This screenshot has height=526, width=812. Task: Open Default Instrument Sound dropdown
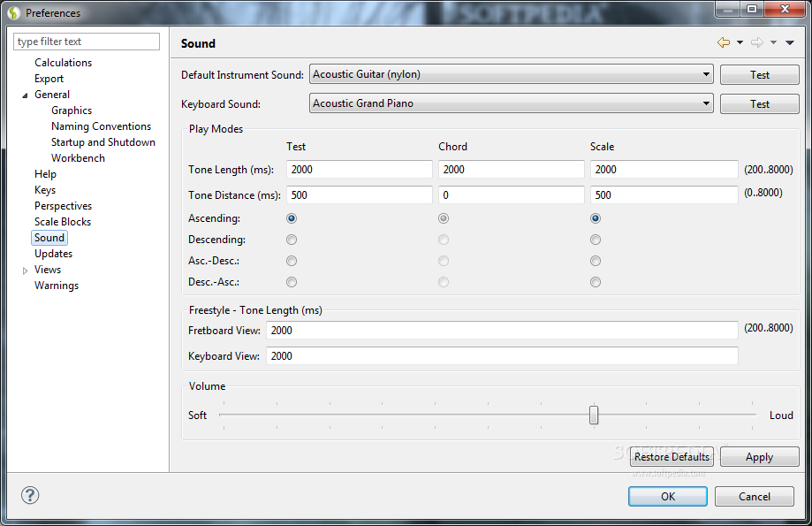click(511, 74)
